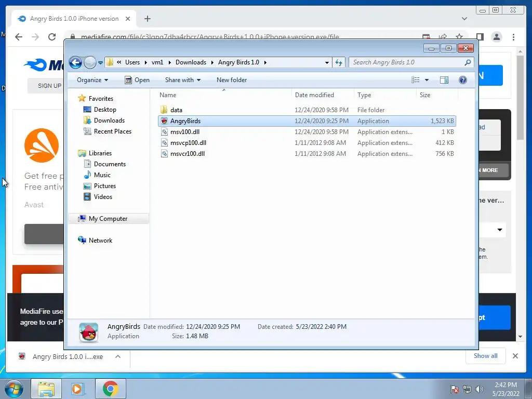This screenshot has width=532, height=399.
Task: Click Open in the Explorer toolbar
Action: point(137,80)
